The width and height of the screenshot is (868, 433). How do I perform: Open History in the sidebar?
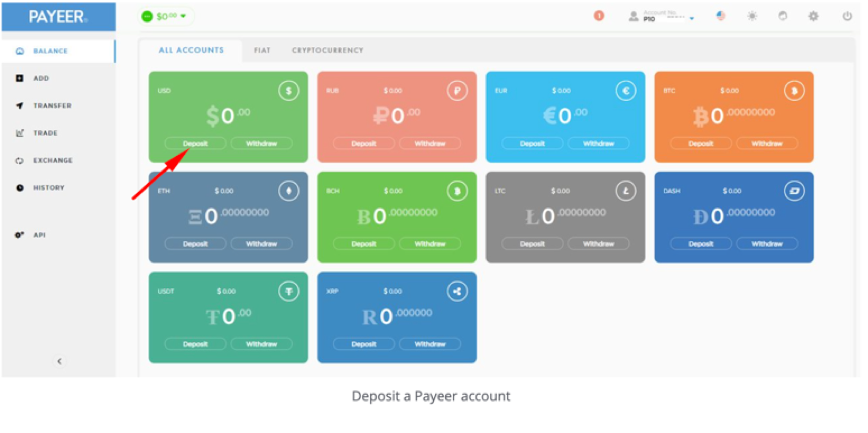[48, 188]
